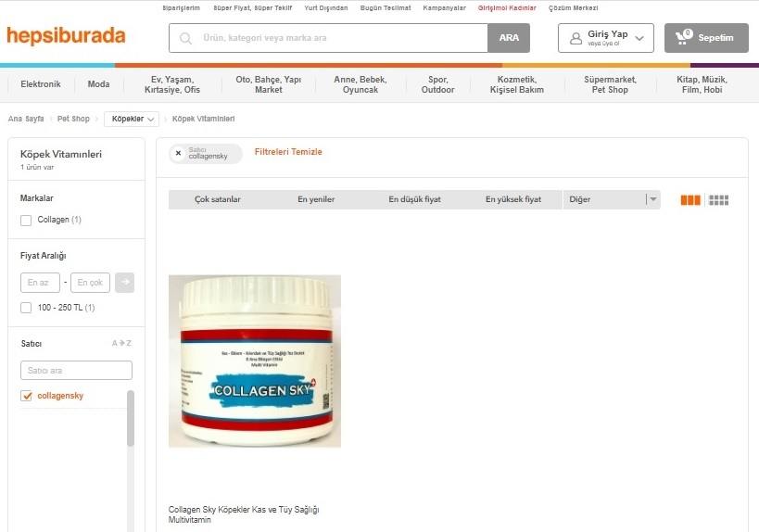Viewport: 759px width, 532px height.
Task: Click the ARA search button
Action: coord(509,38)
